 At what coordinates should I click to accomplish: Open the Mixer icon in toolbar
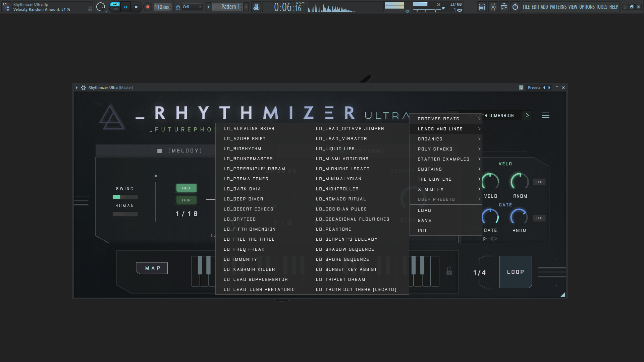493,7
